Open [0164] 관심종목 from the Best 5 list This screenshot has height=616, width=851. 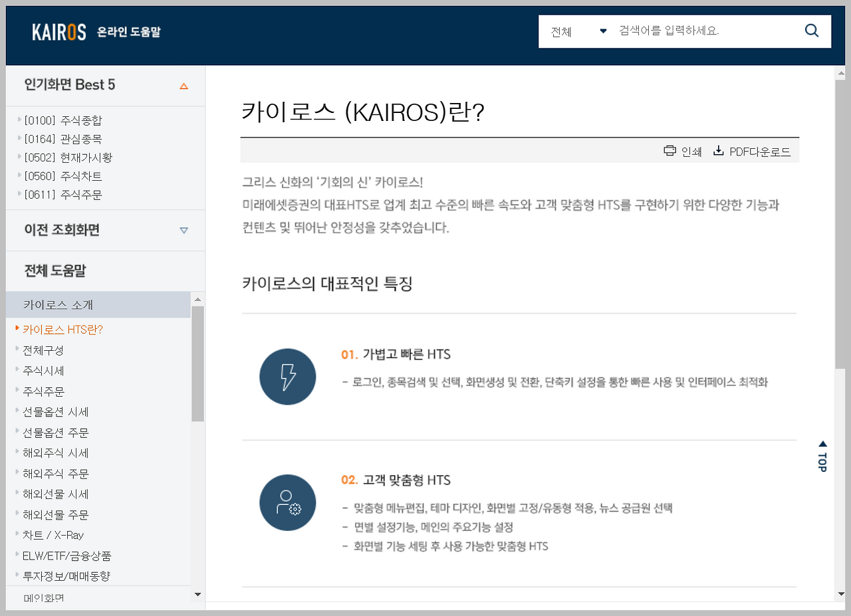(x=63, y=139)
